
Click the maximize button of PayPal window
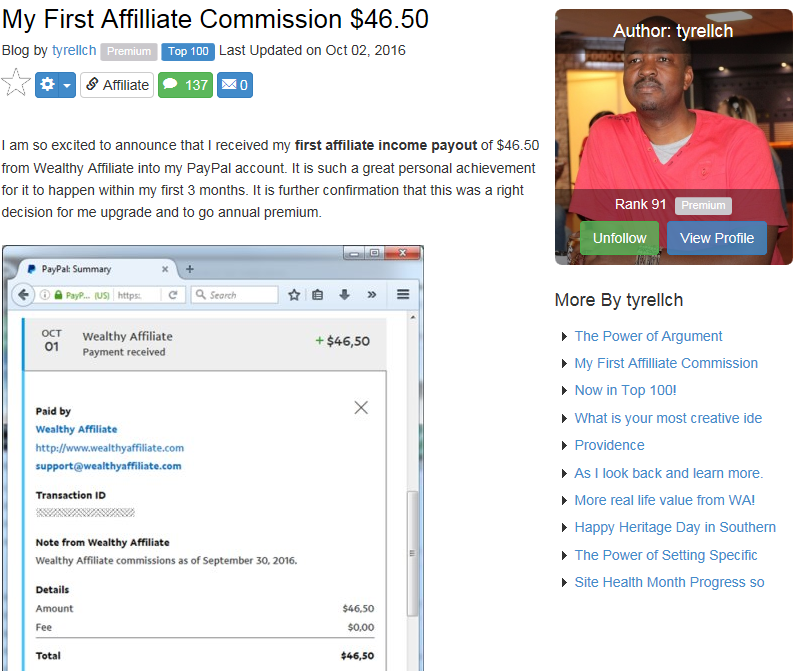click(375, 253)
